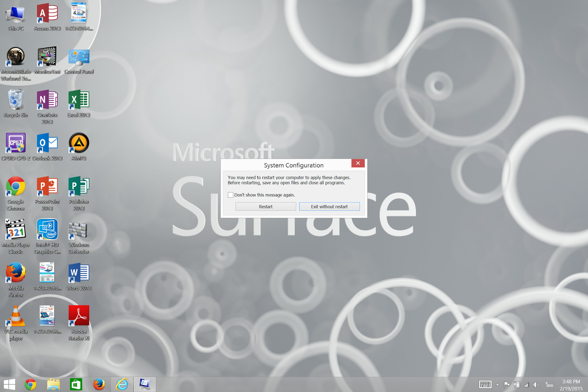
Task: Open File Explorer from the taskbar
Action: click(x=53, y=385)
